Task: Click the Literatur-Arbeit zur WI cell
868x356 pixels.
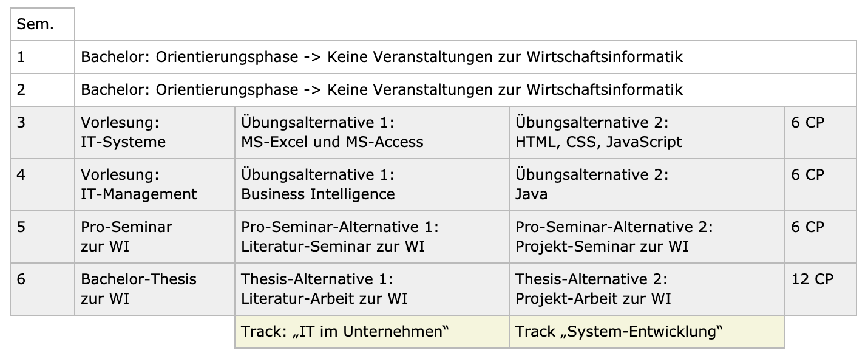Action: [x=371, y=289]
